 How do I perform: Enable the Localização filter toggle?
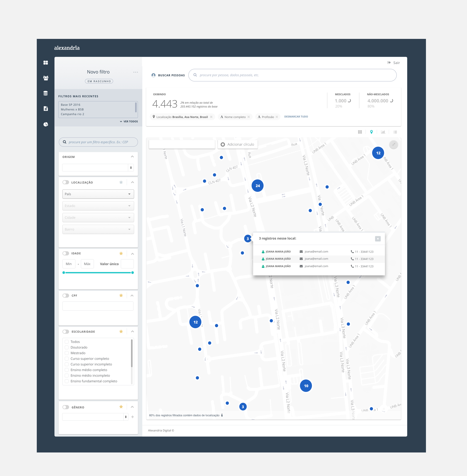(x=66, y=182)
